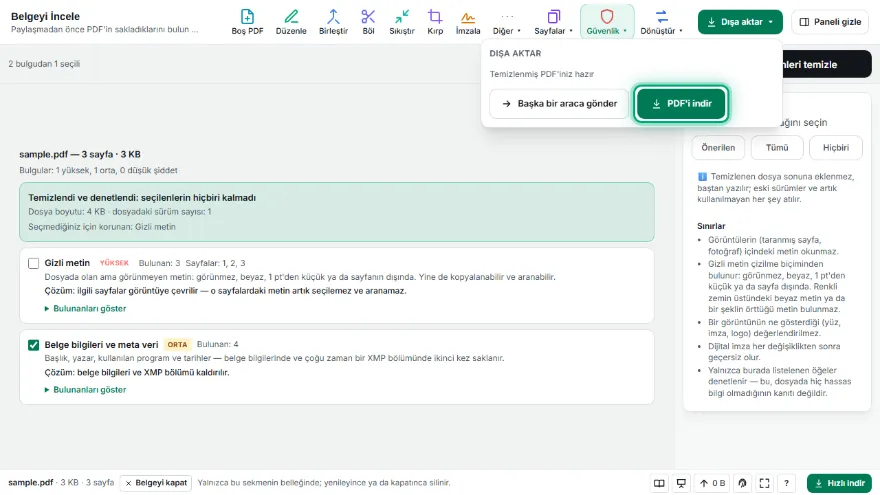Click the fingerprint privacy icon
This screenshot has height=495, width=880.
coord(742,483)
